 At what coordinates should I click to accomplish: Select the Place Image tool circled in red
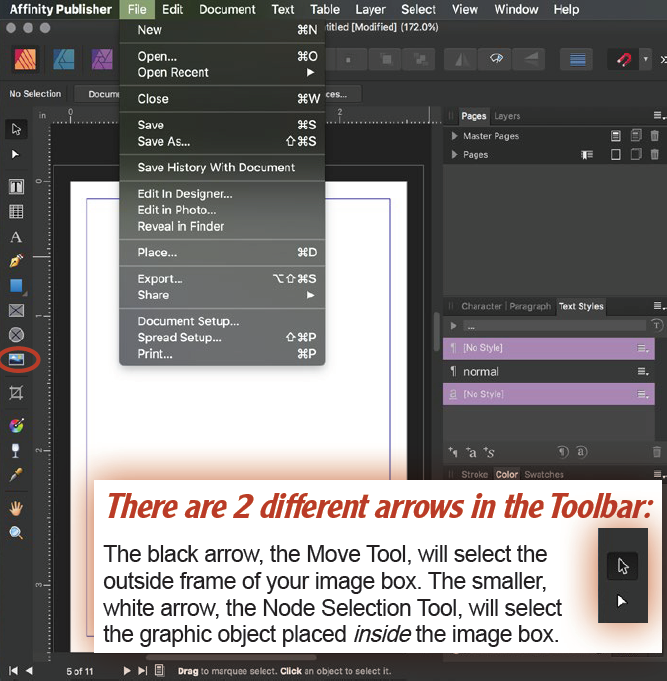point(16,358)
